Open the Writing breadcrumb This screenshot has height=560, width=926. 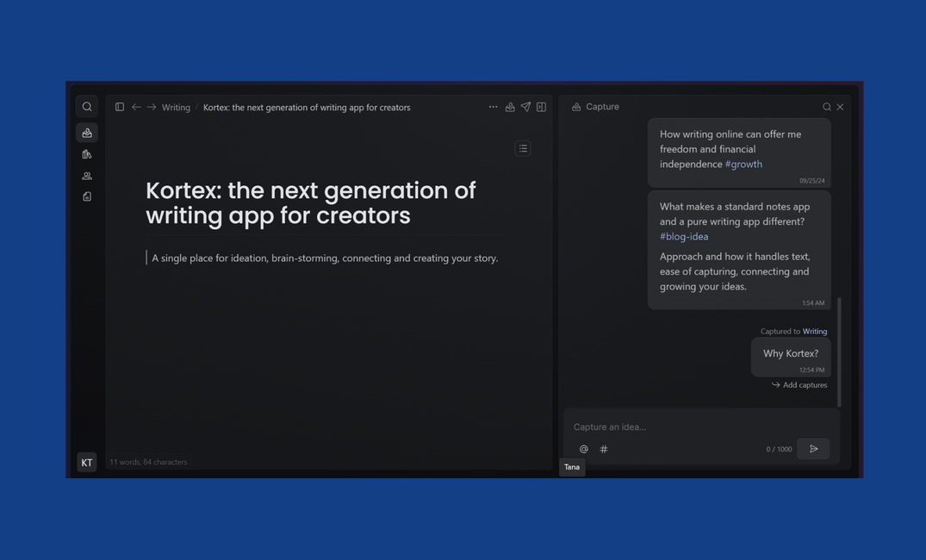[176, 108]
